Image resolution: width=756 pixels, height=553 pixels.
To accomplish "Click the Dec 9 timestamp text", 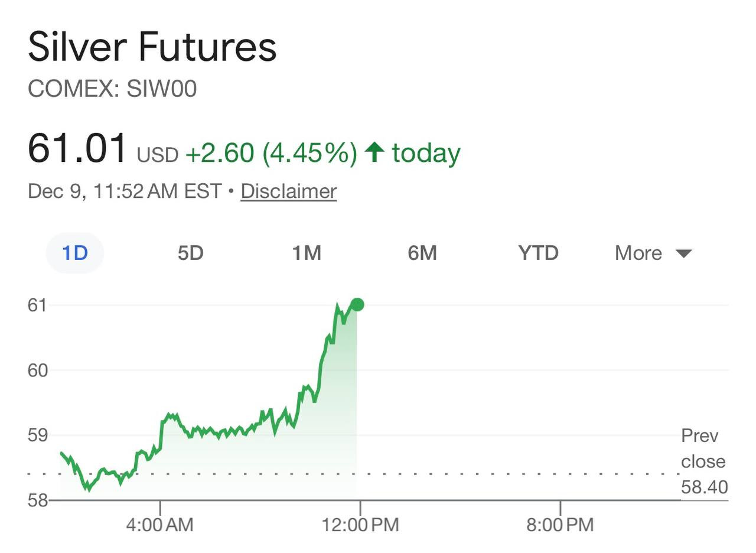I will click(x=124, y=191).
